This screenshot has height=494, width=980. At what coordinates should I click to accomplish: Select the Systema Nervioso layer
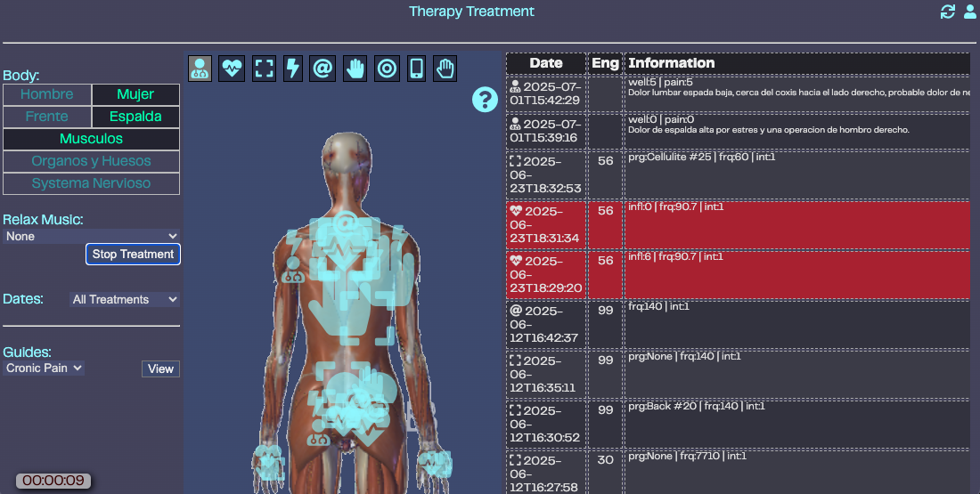92,183
